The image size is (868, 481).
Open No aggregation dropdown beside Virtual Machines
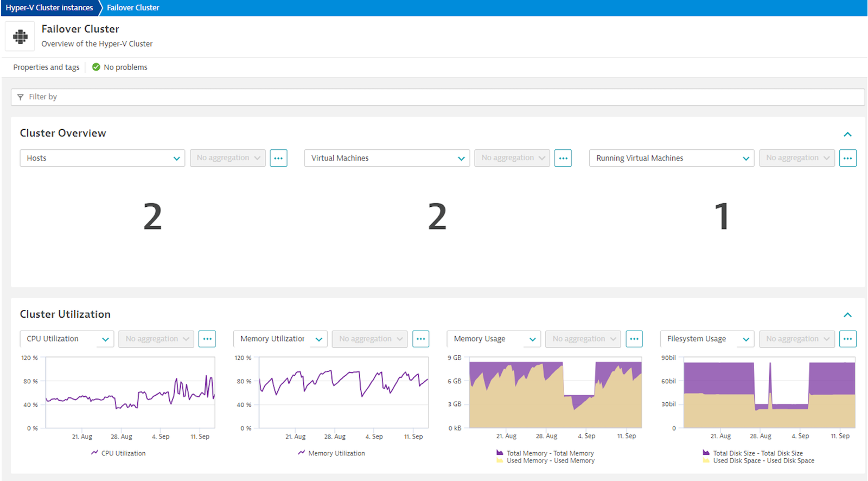[512, 158]
